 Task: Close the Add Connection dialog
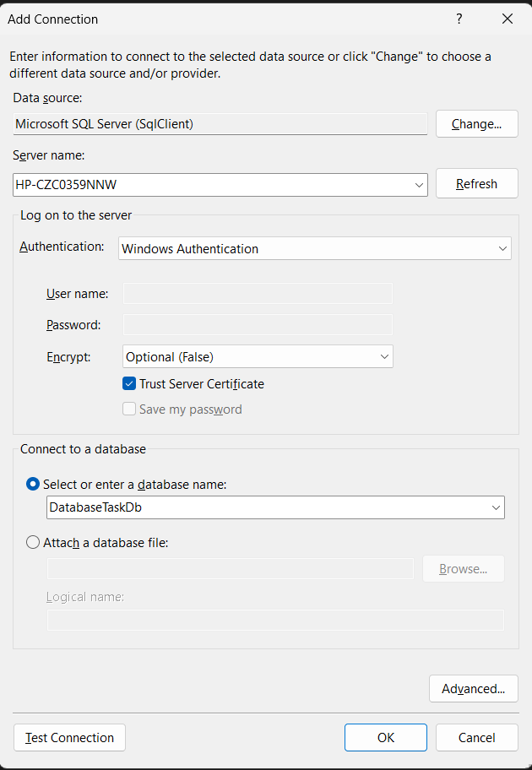507,19
